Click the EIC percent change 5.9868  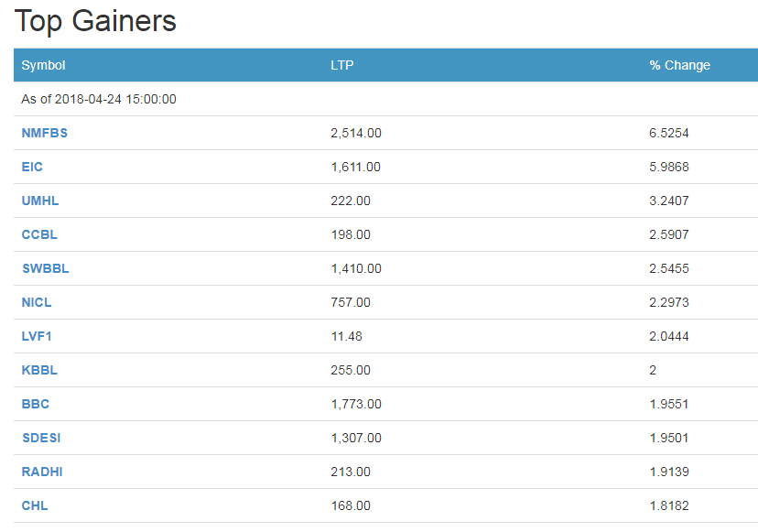coord(669,167)
